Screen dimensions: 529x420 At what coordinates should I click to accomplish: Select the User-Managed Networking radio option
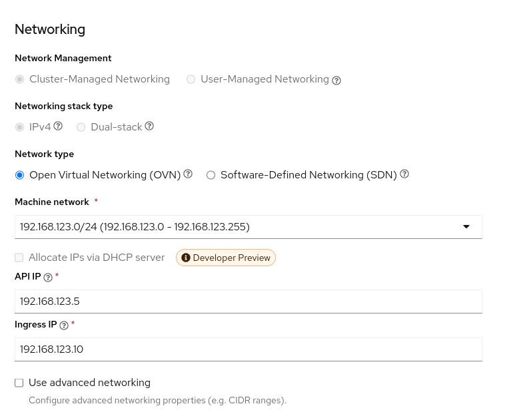click(191, 79)
